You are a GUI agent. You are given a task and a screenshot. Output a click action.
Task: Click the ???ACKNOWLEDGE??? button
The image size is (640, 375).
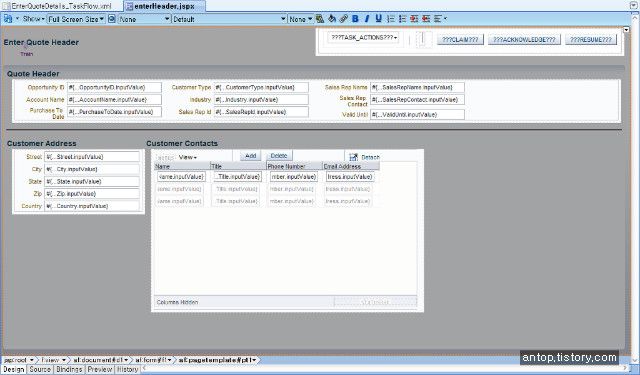tap(524, 40)
